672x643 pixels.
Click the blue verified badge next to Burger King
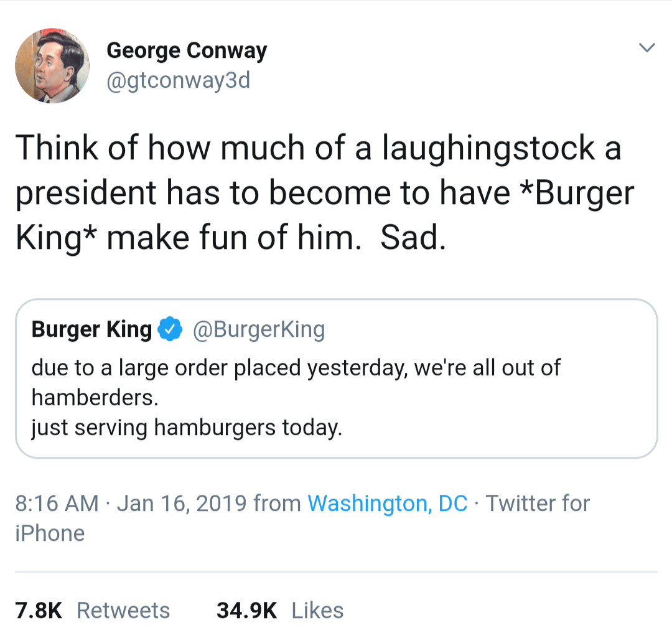(x=169, y=329)
